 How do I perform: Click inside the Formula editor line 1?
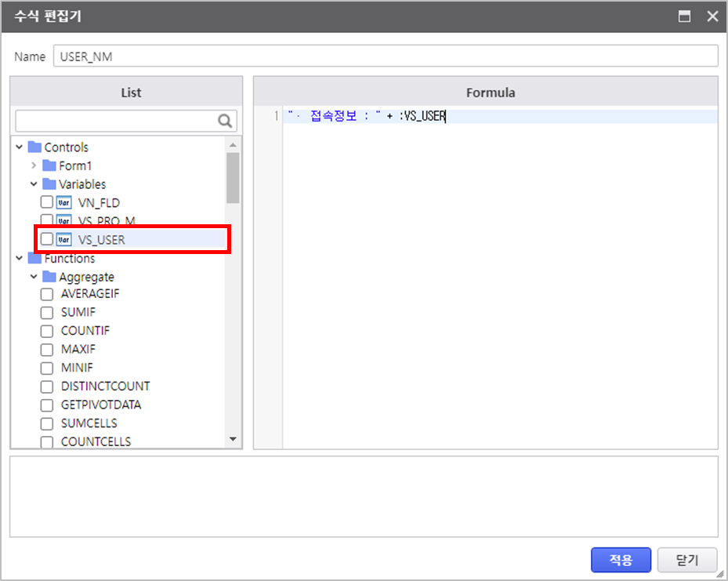coord(501,116)
